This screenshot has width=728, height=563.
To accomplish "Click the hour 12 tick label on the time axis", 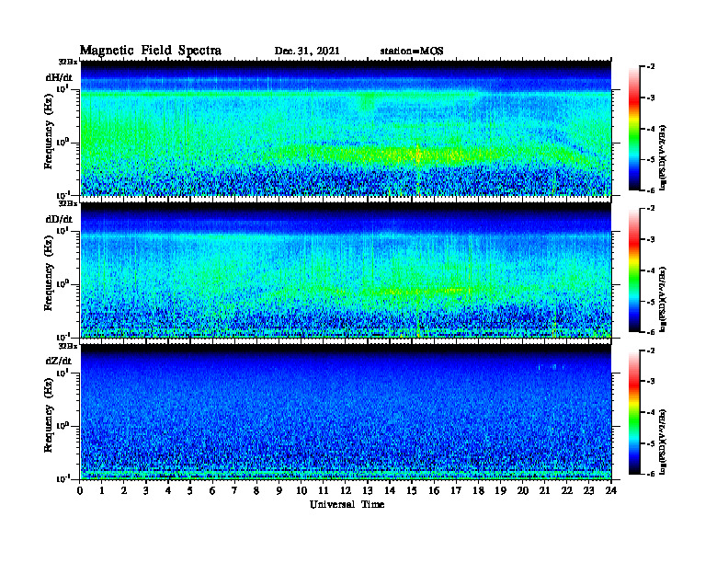I will 346,491.
